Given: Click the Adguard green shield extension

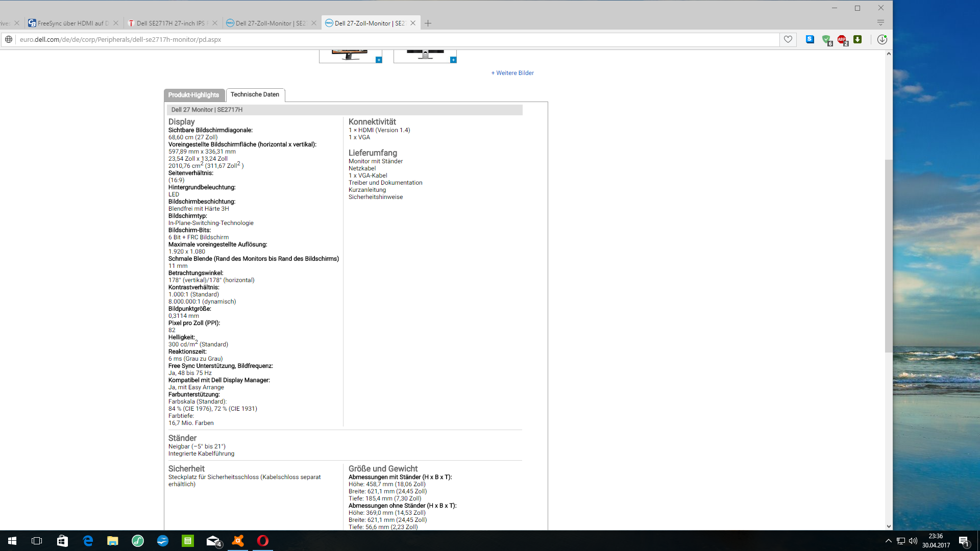Looking at the screenshot, I should [826, 39].
